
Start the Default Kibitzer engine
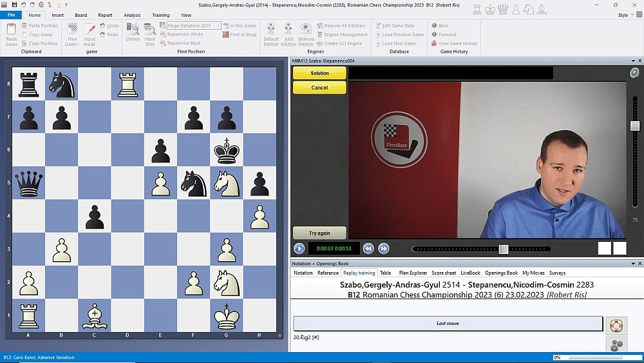click(x=271, y=34)
